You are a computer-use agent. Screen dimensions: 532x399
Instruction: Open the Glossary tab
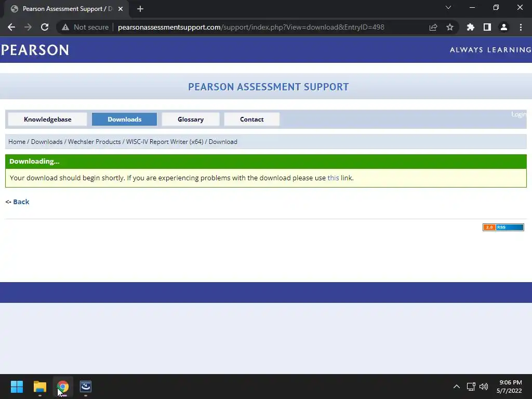191,119
